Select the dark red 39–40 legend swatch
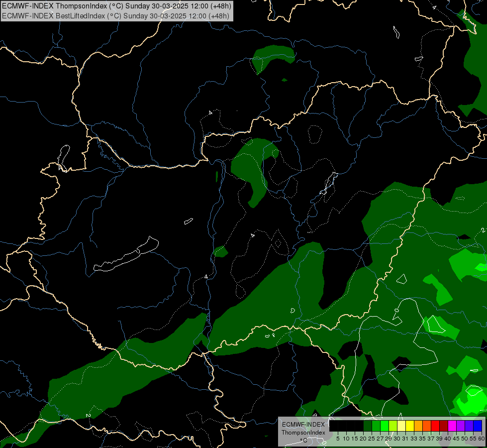 (444, 426)
